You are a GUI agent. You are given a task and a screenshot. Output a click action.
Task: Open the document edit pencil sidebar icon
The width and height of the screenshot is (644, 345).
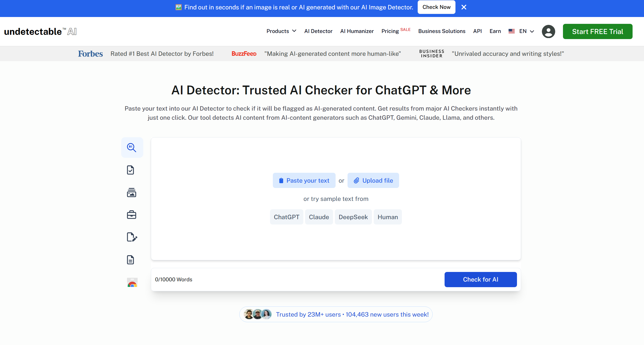(x=132, y=237)
